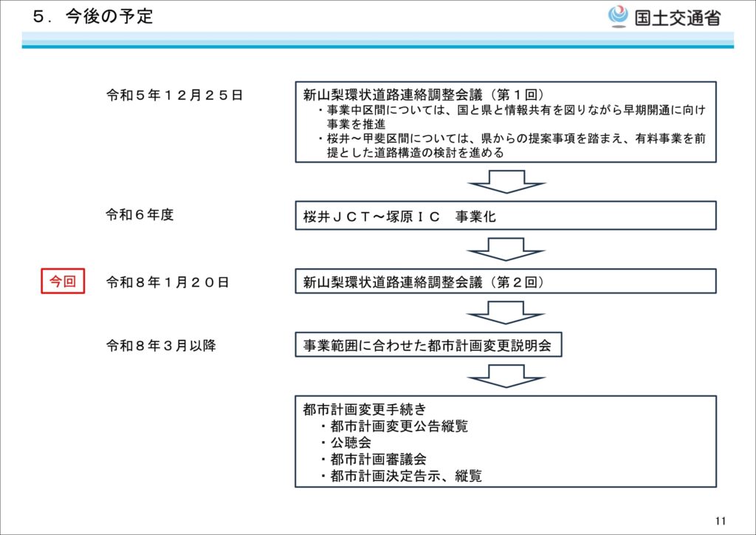Click the down arrow below the 第1回 box

pos(506,181)
